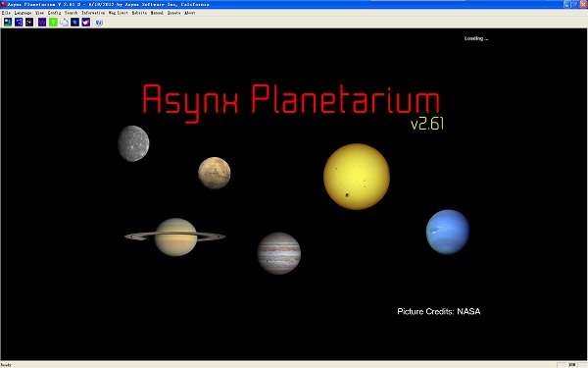Click the dark star-field toolbar icon
The height and width of the screenshot is (368, 588).
click(29, 23)
